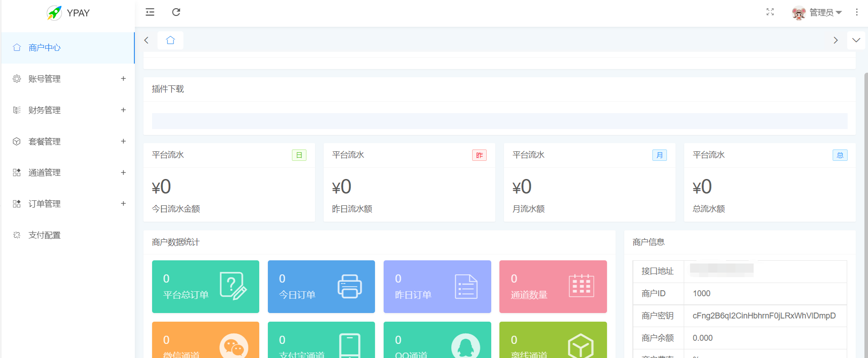Image resolution: width=868 pixels, height=358 pixels.
Task: Open the tab actions down-chevron dropdown
Action: click(856, 40)
